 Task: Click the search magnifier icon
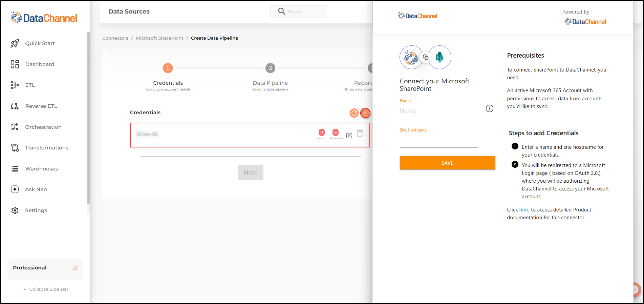(281, 12)
